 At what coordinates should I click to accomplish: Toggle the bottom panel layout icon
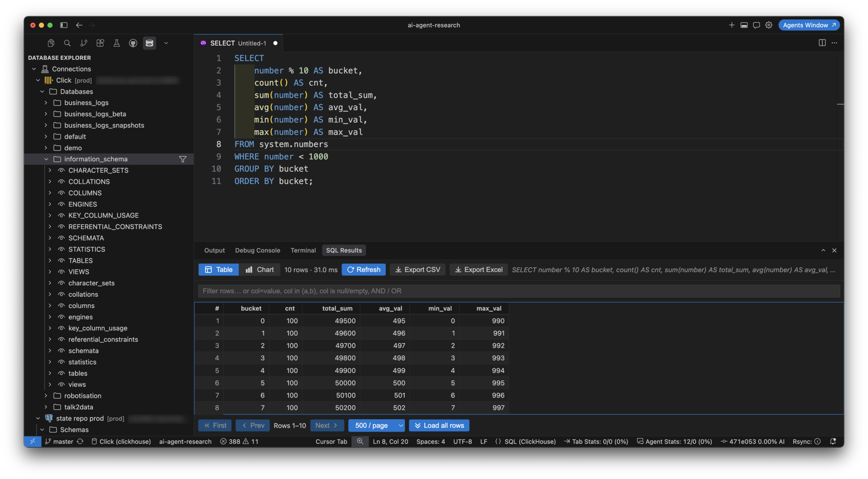tap(744, 25)
